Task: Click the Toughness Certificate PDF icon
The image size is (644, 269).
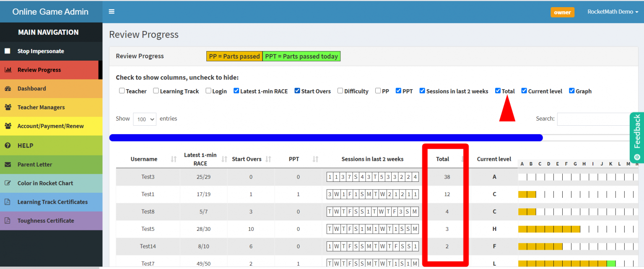Action: pos(8,221)
